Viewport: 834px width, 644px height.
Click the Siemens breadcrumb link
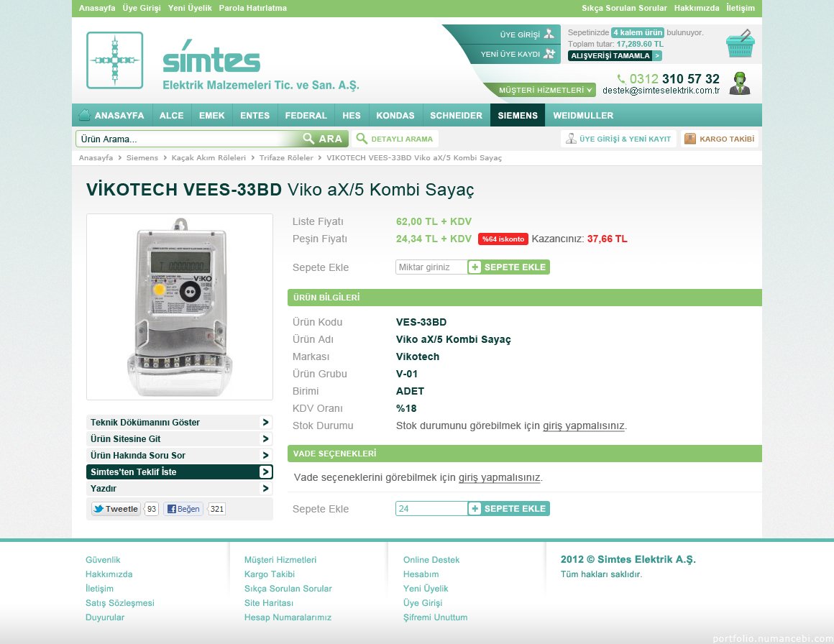click(142, 158)
